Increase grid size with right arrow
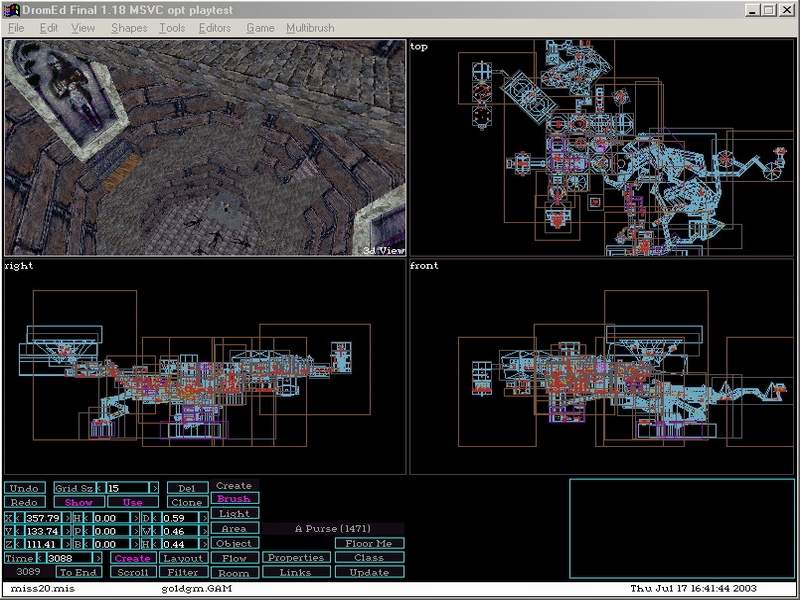Viewport: 800px width, 600px height. point(154,488)
